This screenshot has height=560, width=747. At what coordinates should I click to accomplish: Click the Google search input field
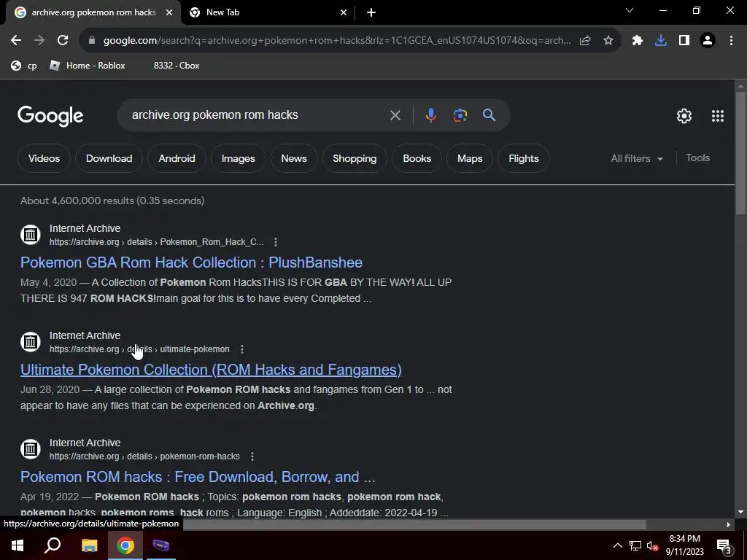258,115
